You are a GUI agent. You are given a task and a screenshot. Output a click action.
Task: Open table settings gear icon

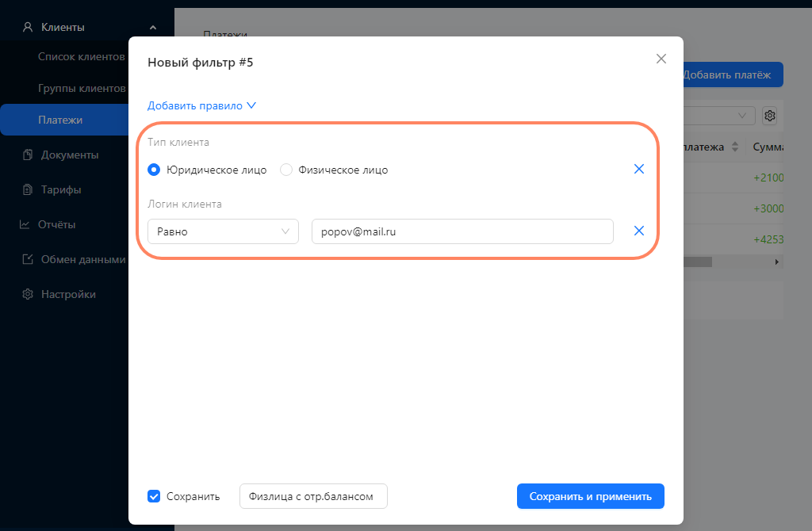769,116
